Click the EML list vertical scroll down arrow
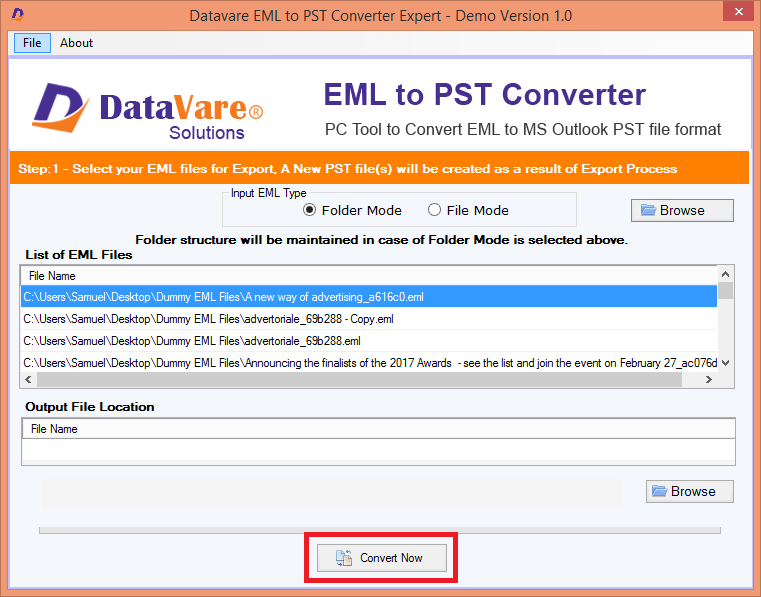Viewport: 761px width, 597px height. [x=726, y=363]
